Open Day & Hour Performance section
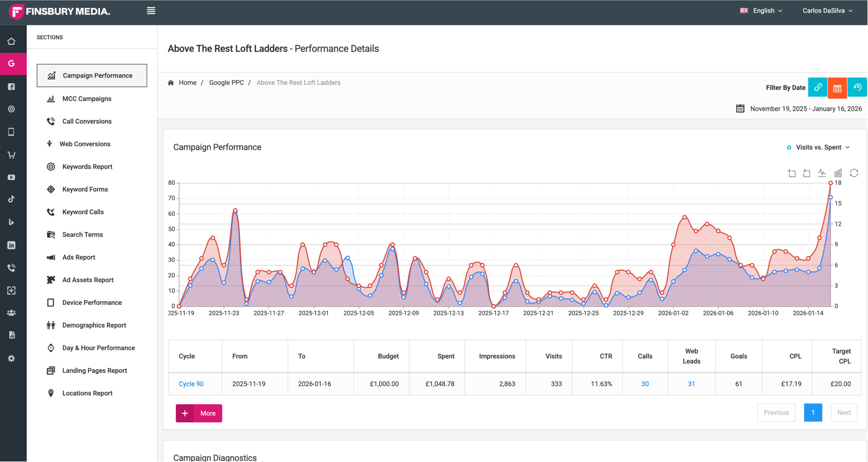The image size is (868, 462). click(98, 348)
